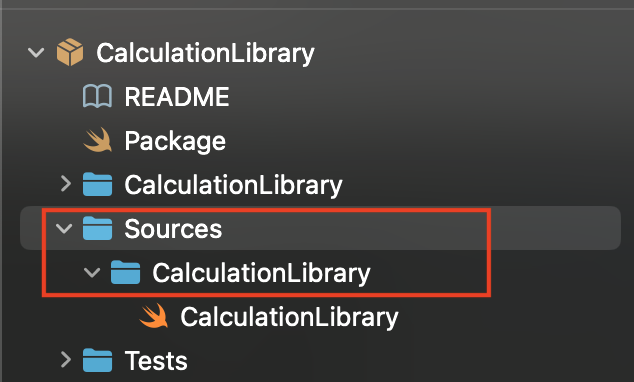Open the CalculationLibrary Swift source file
This screenshot has height=382, width=634.
(289, 317)
